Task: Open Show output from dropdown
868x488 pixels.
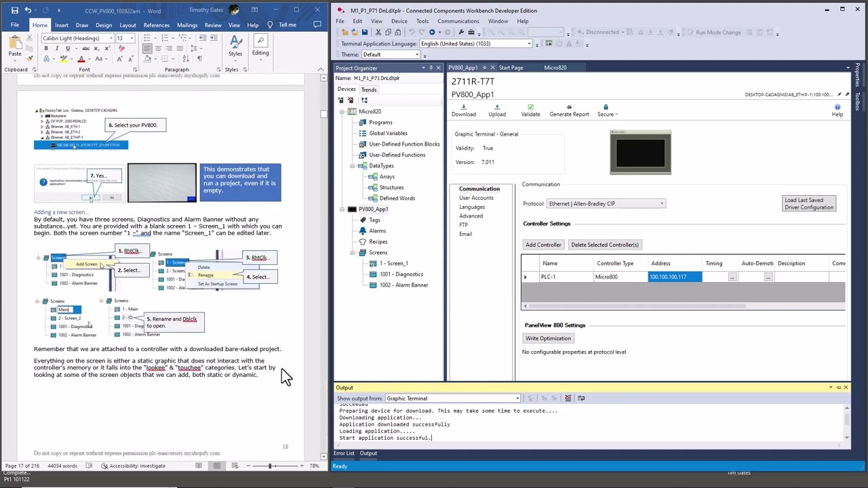Action: pos(517,399)
